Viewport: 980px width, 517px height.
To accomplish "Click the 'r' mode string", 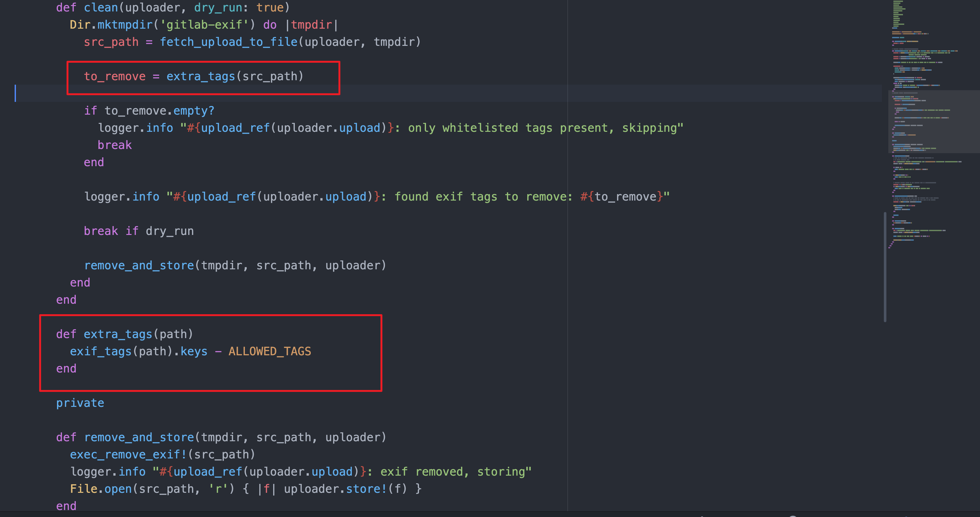I will click(x=218, y=489).
